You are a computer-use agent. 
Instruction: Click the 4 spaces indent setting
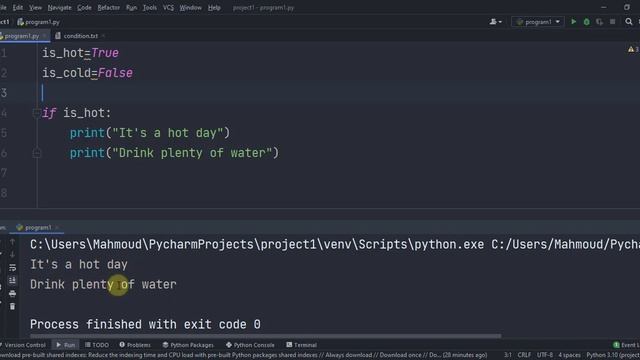click(x=569, y=355)
